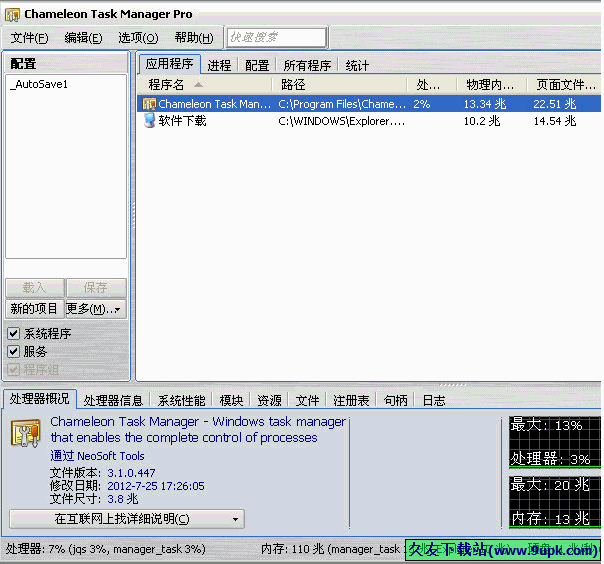Open the 选项(O) menu

(x=138, y=38)
